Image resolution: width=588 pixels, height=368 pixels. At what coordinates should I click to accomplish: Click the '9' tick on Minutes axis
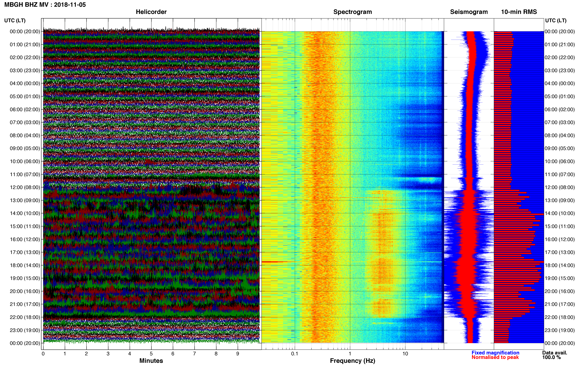tap(238, 354)
